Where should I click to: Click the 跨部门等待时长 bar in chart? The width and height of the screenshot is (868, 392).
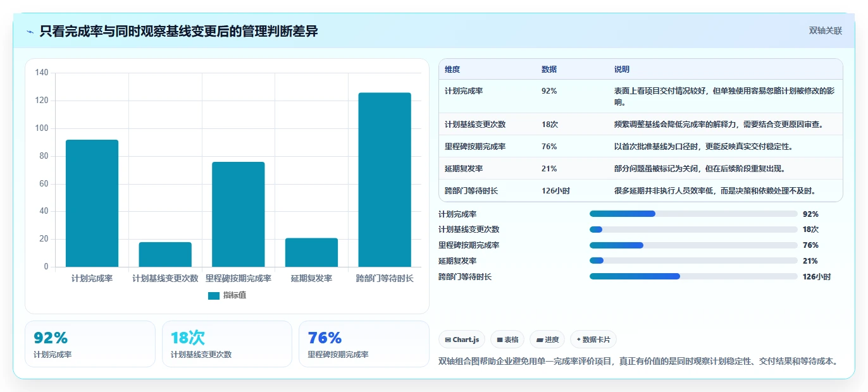[385, 180]
